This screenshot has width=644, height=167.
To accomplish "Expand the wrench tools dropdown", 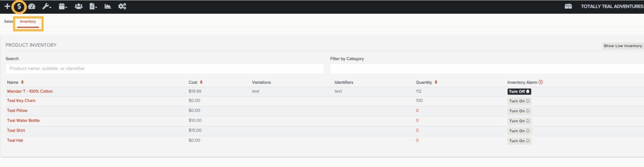I will (x=47, y=6).
